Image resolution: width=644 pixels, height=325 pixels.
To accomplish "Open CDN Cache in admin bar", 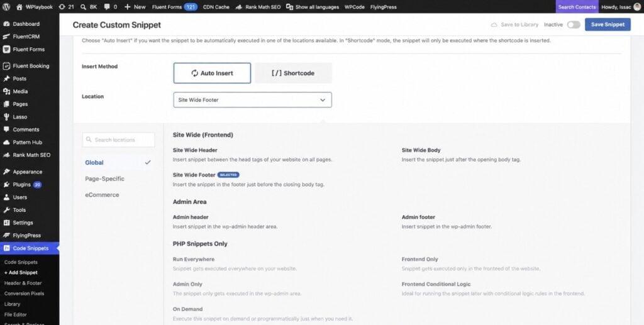I will pyautogui.click(x=216, y=7).
